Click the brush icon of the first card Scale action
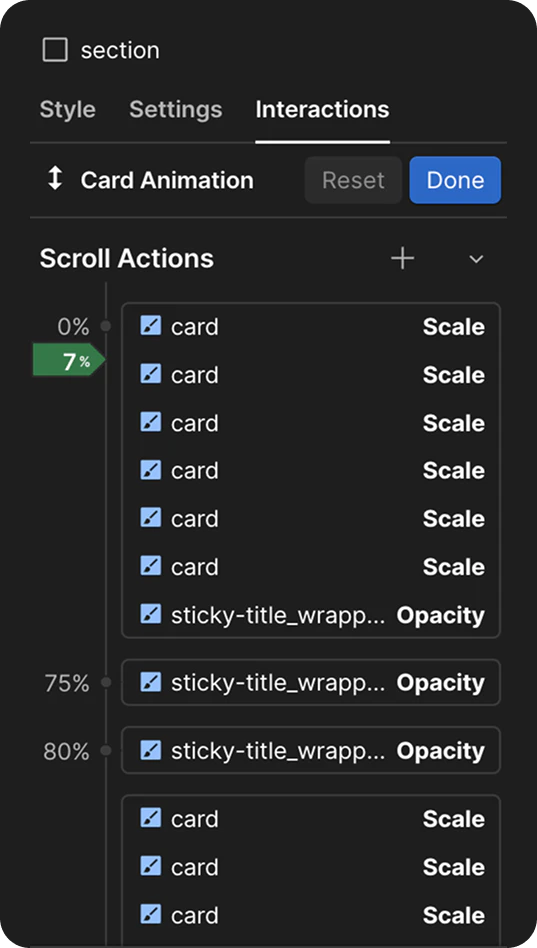The height and width of the screenshot is (948, 537). (151, 326)
